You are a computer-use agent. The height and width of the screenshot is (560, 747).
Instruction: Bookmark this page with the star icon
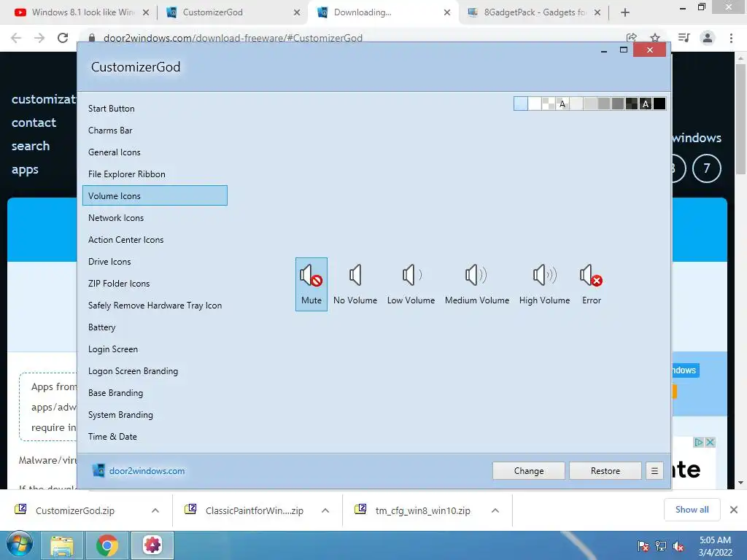655,38
